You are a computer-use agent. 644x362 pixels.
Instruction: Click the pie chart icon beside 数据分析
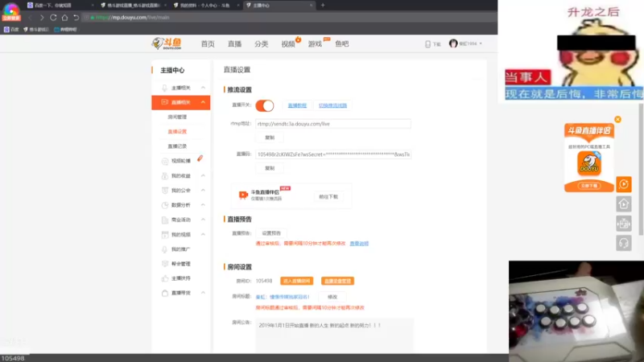pyautogui.click(x=165, y=205)
